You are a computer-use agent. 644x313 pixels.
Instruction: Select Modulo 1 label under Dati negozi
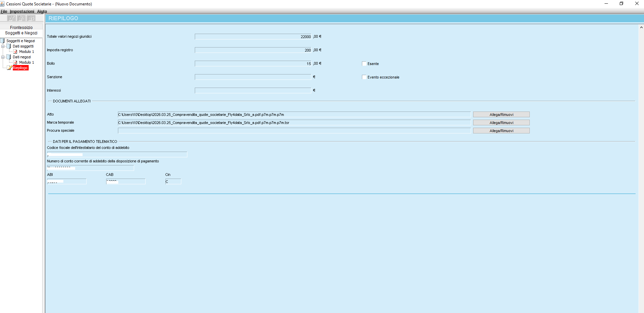point(27,62)
